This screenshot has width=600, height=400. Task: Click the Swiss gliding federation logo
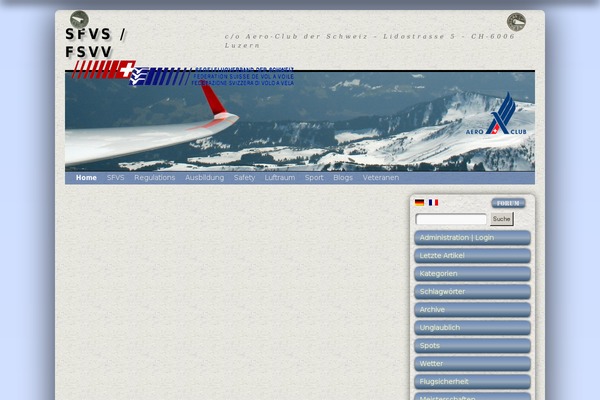(x=183, y=73)
